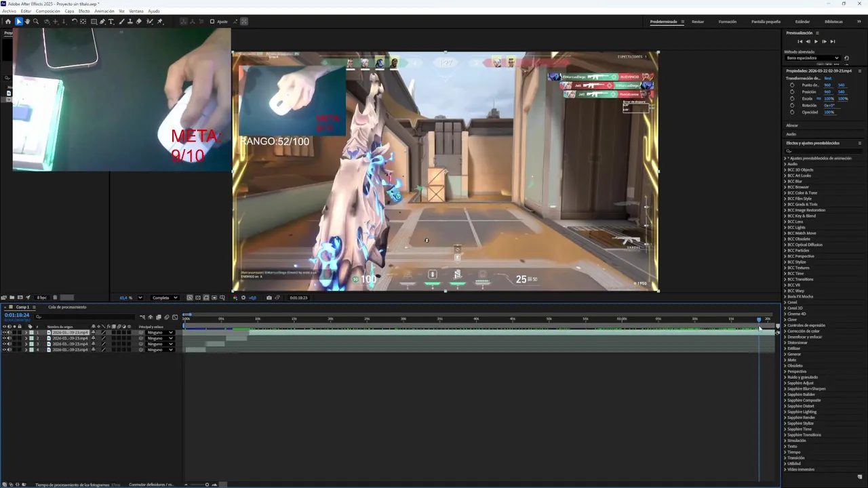Click the current time display 0:01:18:24
This screenshot has width=868, height=488.
click(17, 315)
